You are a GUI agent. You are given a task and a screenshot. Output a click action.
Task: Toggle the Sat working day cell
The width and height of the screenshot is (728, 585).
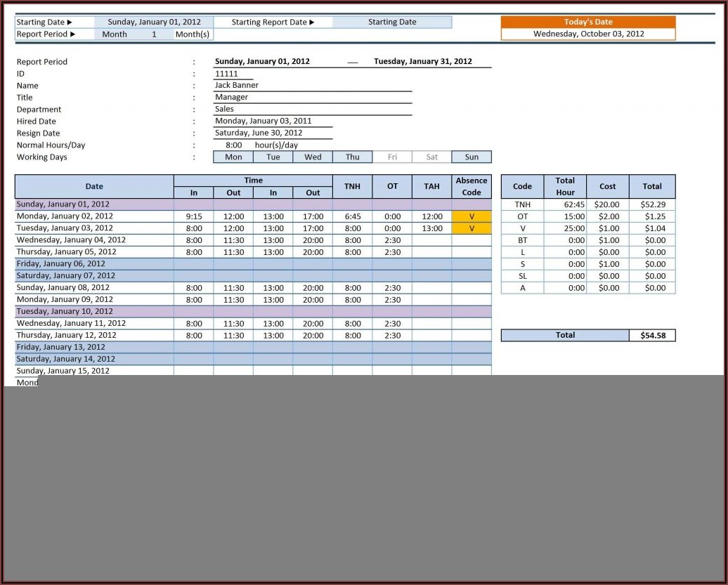point(431,157)
